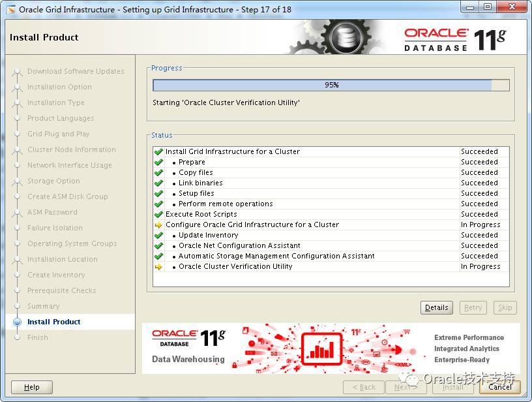Click green checkmark beside Setup files
The width and height of the screenshot is (532, 402).
coord(158,194)
